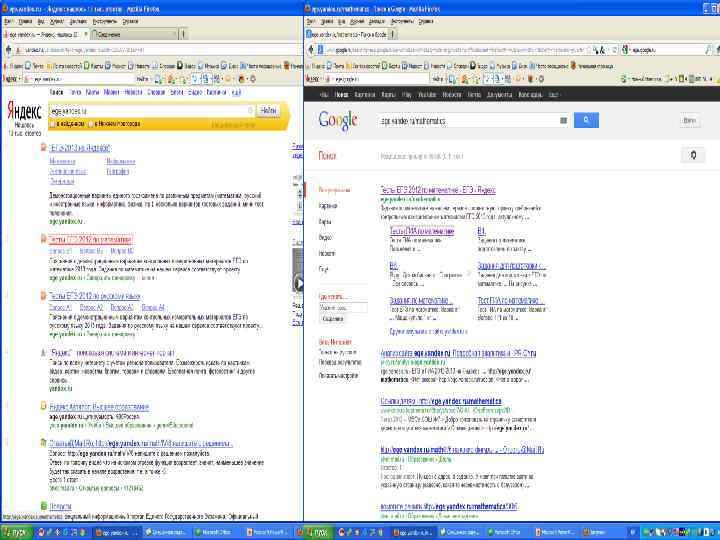Open new tab in Yandex Firefox window
Screen dimensions: 720x540
183,34
